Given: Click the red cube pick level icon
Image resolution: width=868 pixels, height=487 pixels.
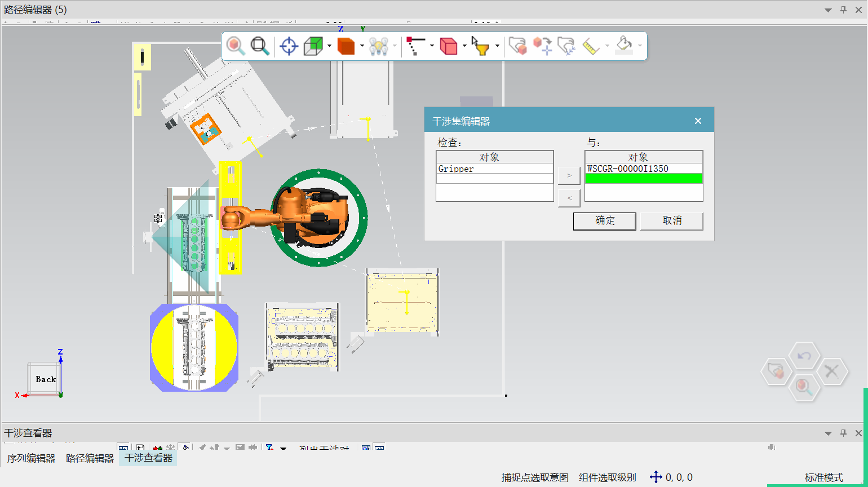Looking at the screenshot, I should click(x=449, y=46).
